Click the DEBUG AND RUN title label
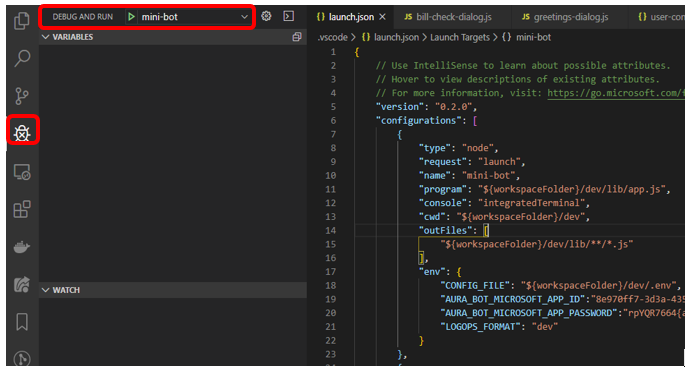Image resolution: width=690 pixels, height=371 pixels. [83, 17]
